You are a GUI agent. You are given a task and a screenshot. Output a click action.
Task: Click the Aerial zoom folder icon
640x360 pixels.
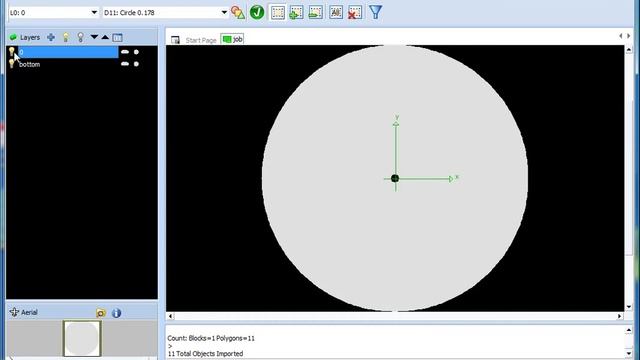click(x=101, y=313)
